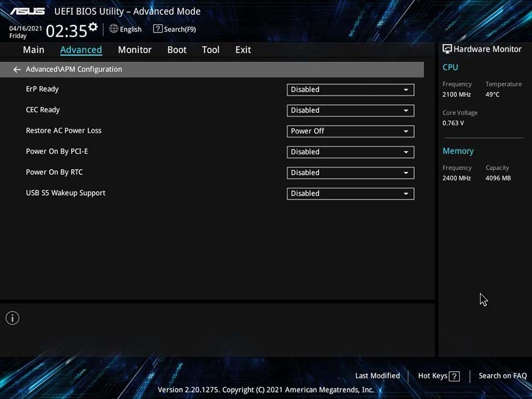Select the Power On By RTC label
This screenshot has height=399, width=532.
(54, 172)
